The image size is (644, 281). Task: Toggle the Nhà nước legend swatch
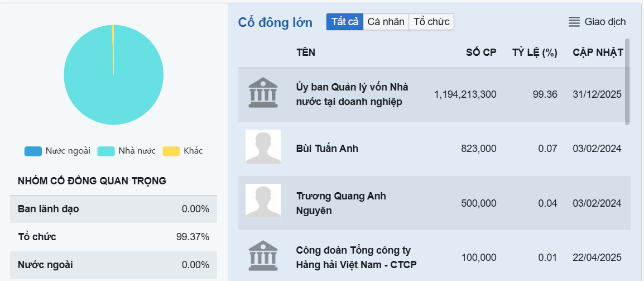click(x=105, y=151)
